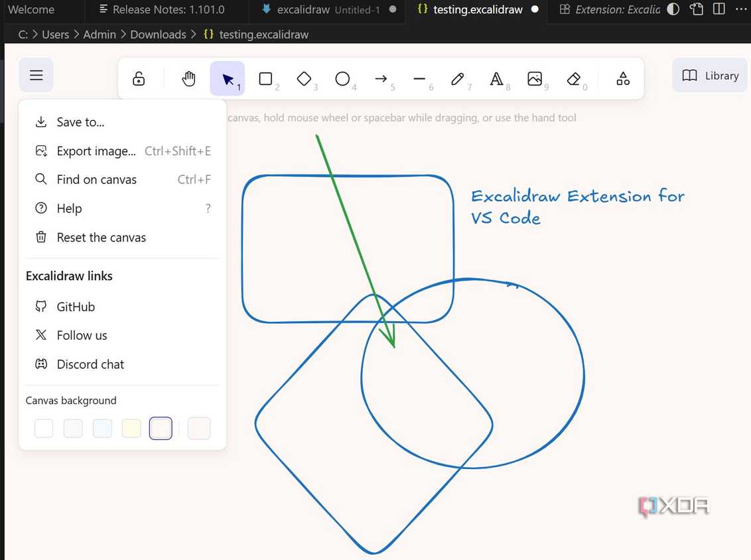Select the Draw pencil tool
This screenshot has height=560, width=751.
(457, 78)
